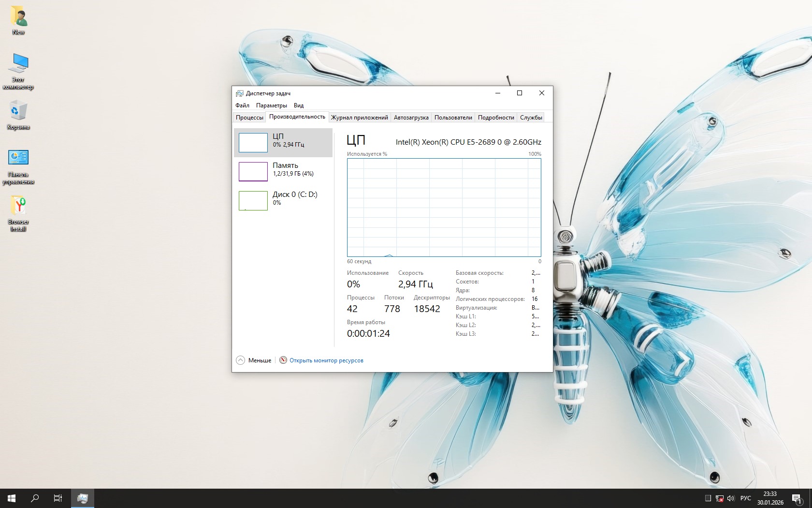Click Открыть монитор ресурсов link

pos(326,360)
